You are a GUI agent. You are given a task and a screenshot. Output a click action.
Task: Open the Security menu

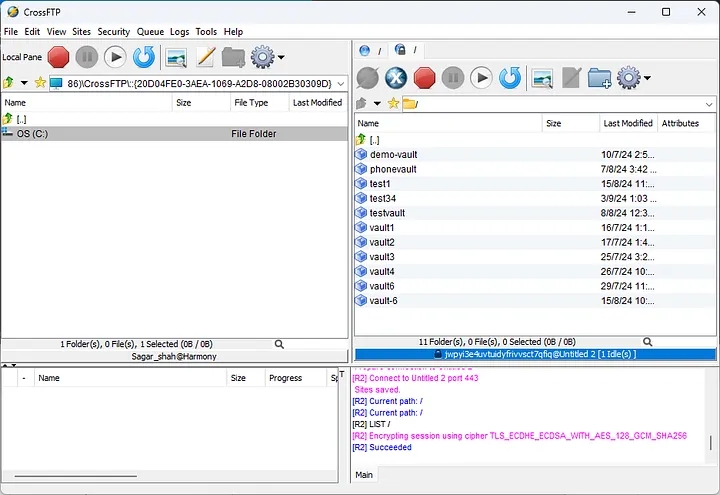click(113, 32)
